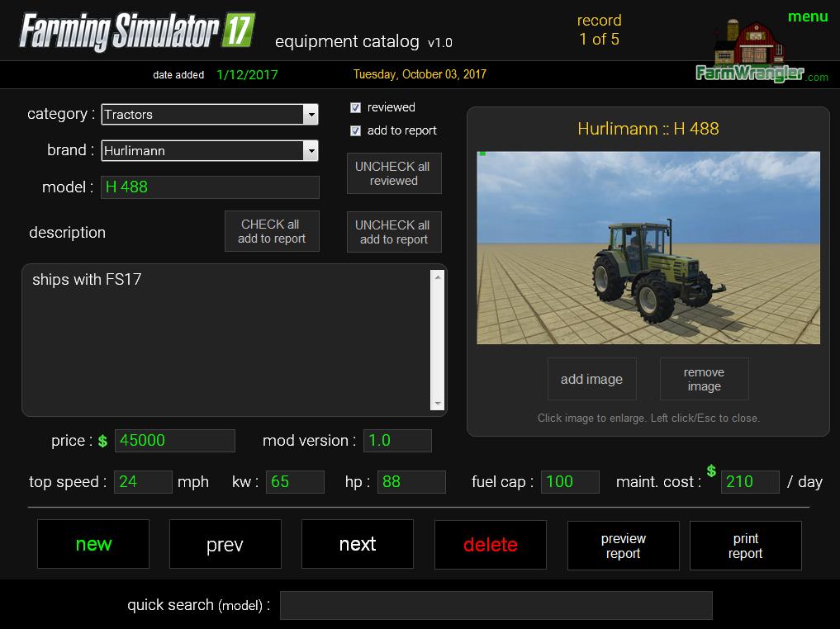This screenshot has width=840, height=629.
Task: Delete the current record
Action: [490, 545]
